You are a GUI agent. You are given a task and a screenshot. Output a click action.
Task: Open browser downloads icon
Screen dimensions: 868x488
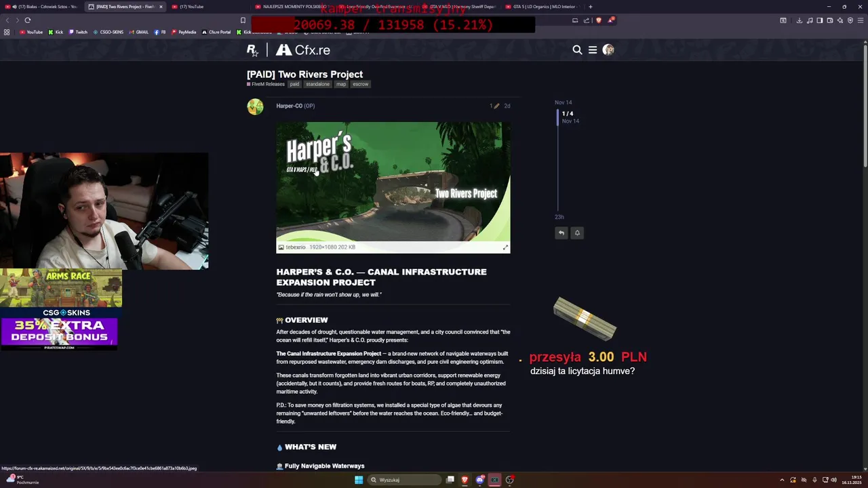800,20
